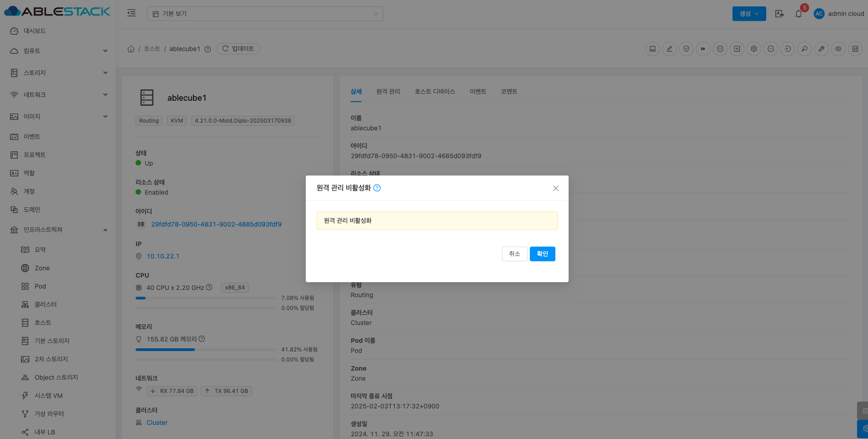Close the 원격 관리 비활성화 dialog
The height and width of the screenshot is (439, 868).
point(555,188)
